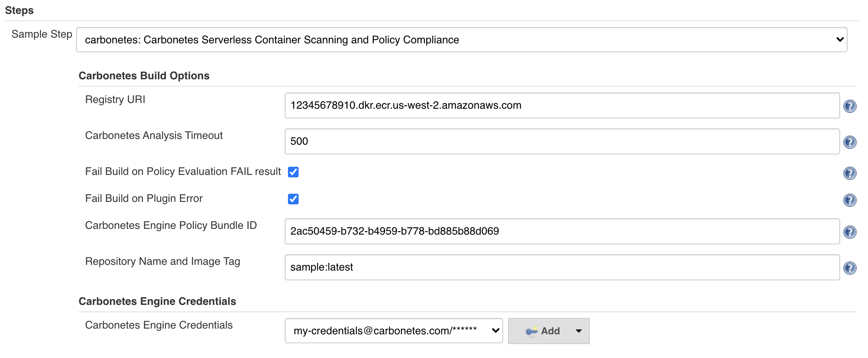Click the Sample Step label

click(x=42, y=34)
